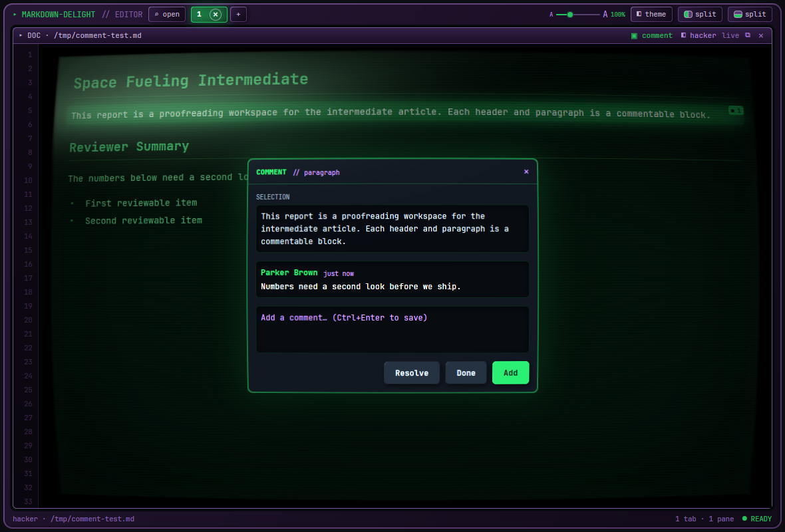
Task: Click the Reviewer Summary heading
Action: coord(129,147)
